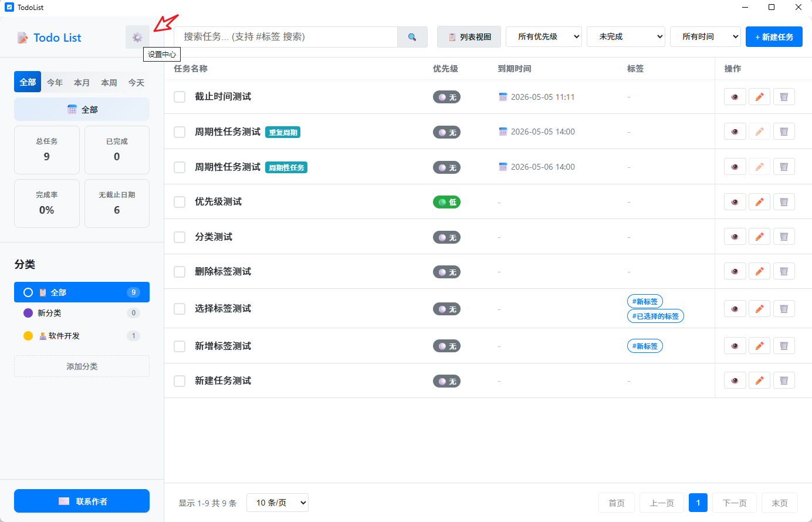View details of 新建任务测试 task via eye icon
The height and width of the screenshot is (522, 812).
pyautogui.click(x=735, y=380)
